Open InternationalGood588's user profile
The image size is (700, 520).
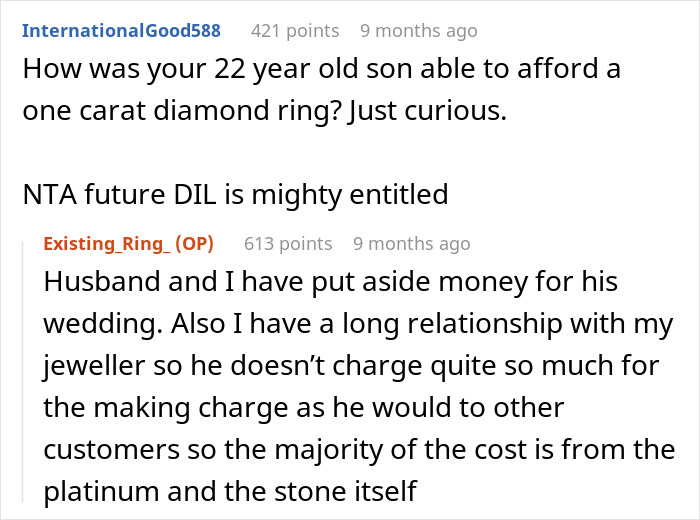tap(121, 30)
